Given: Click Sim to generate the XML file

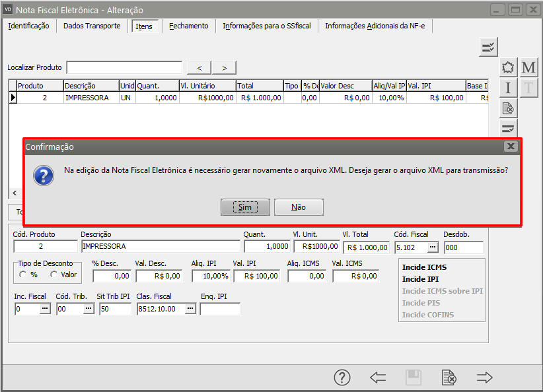Looking at the screenshot, I should [x=245, y=207].
